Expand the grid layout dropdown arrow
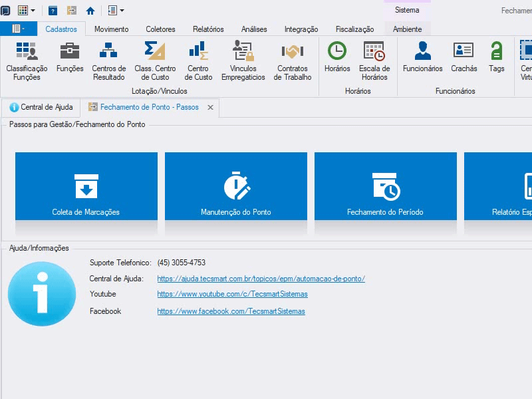 (33, 11)
